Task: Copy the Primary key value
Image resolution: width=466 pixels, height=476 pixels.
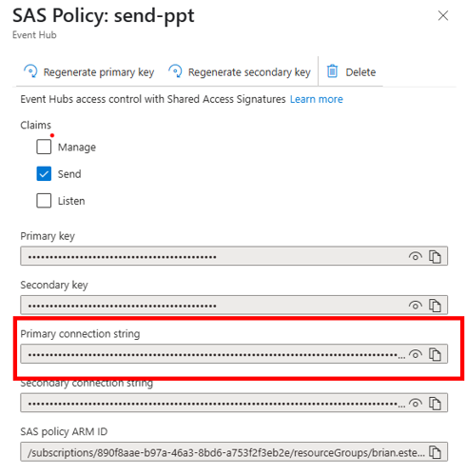Action: pos(435,256)
